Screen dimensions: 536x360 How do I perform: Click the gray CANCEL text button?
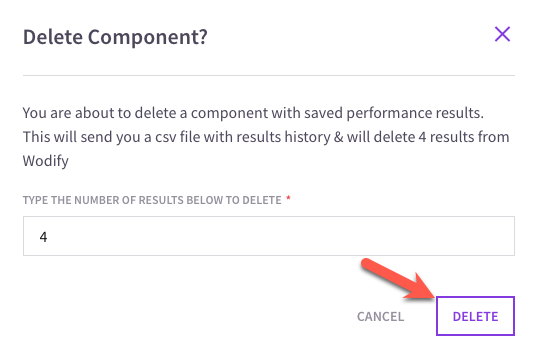coord(380,317)
